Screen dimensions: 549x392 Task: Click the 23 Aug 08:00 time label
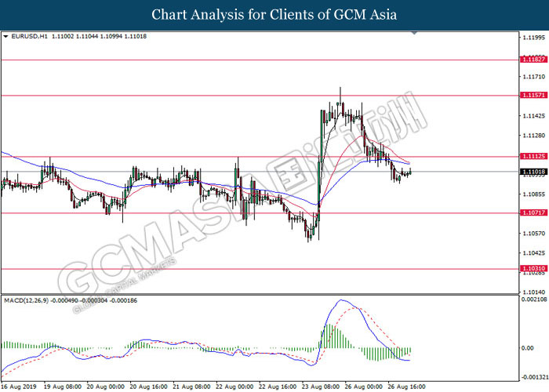click(x=321, y=387)
